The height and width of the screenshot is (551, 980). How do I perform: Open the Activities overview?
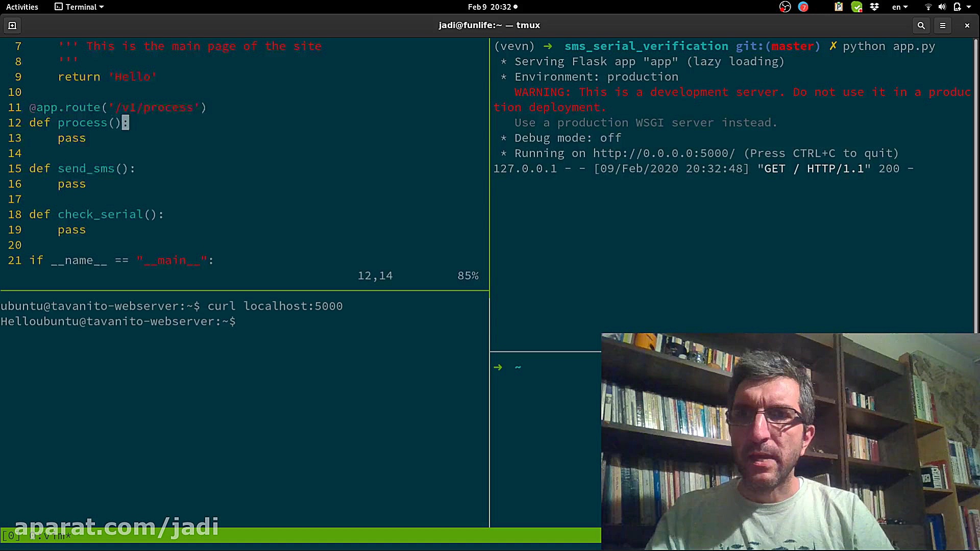pos(22,7)
